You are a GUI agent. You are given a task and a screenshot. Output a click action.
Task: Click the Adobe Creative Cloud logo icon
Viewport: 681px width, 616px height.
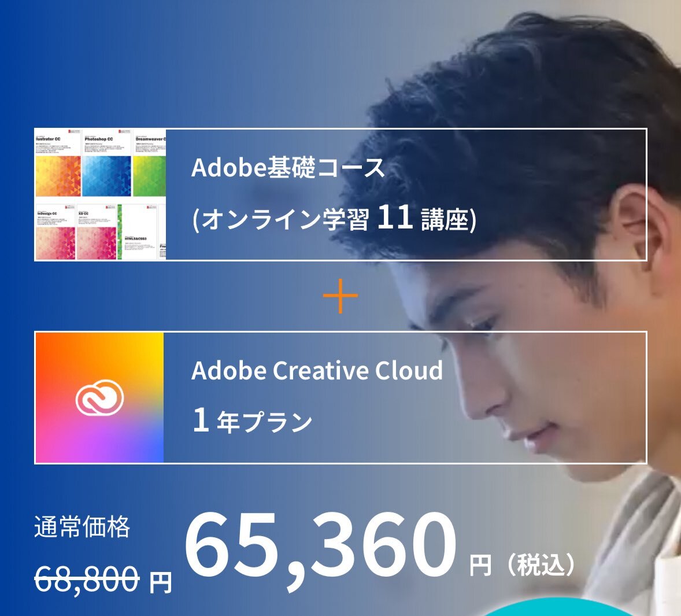[x=99, y=397]
